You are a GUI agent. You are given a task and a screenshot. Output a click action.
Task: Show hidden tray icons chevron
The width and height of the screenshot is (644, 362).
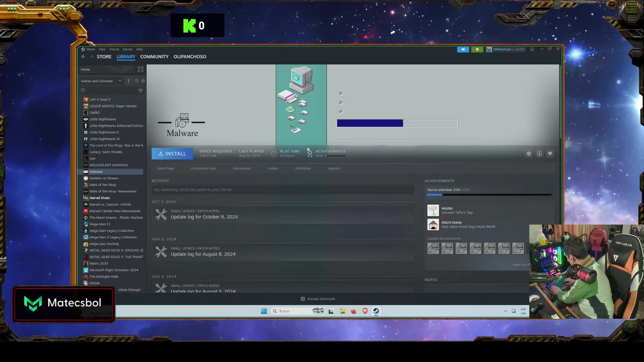506,311
